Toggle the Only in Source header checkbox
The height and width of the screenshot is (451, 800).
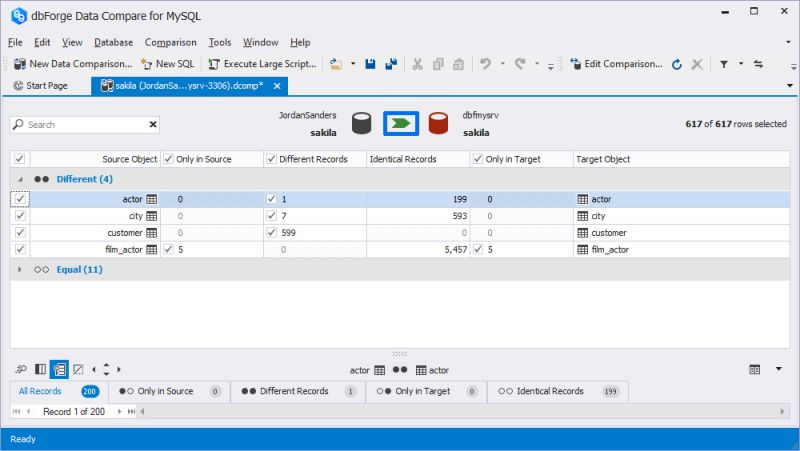(168, 159)
